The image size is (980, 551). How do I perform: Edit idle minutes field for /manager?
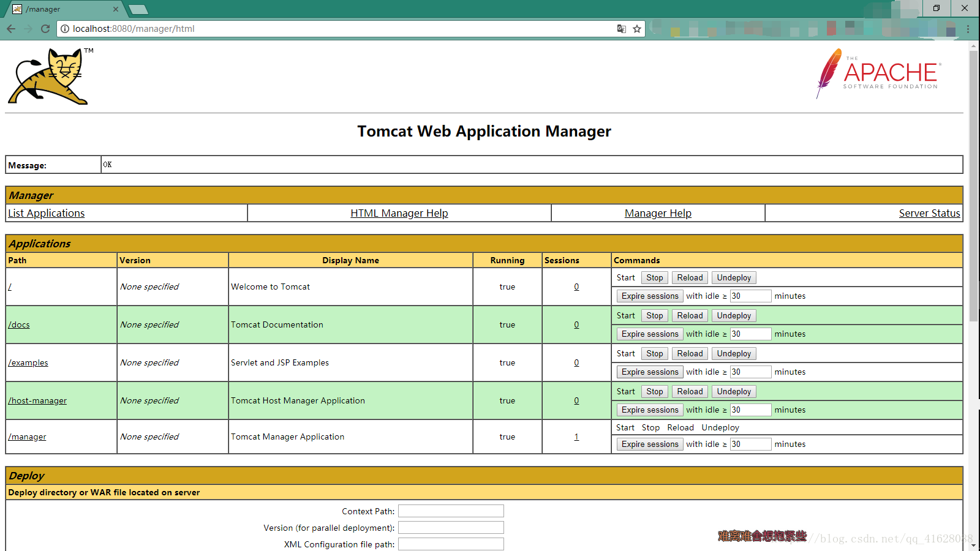tap(750, 444)
